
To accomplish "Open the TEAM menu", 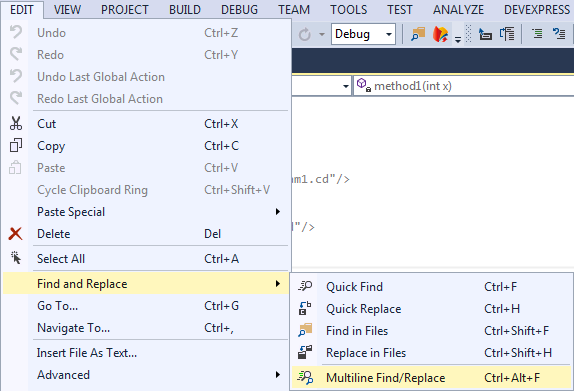I will (294, 10).
